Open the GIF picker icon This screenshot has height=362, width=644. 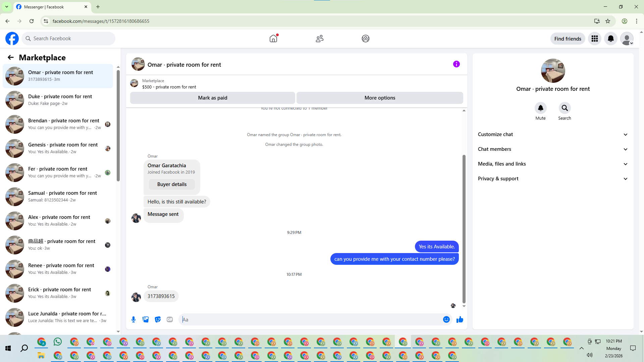click(170, 319)
